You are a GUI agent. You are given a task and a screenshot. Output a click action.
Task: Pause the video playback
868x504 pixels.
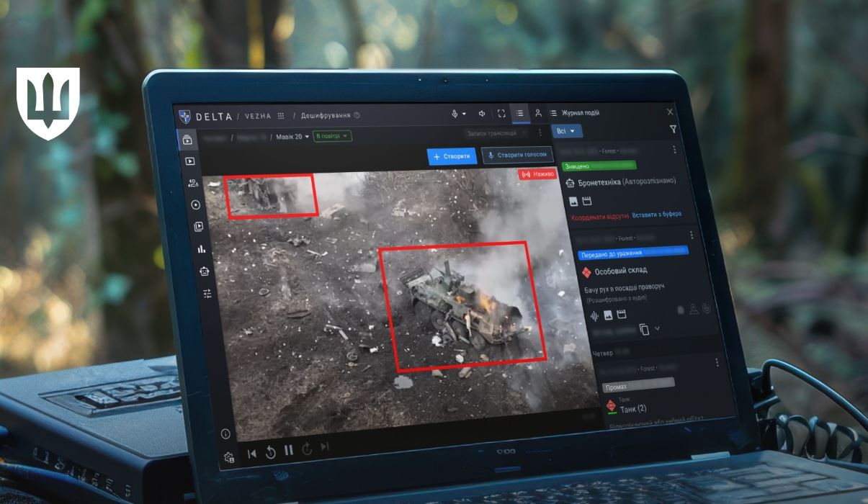pos(289,451)
